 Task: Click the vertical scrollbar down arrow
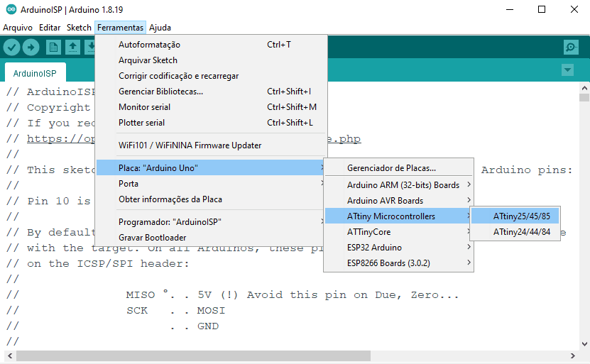point(584,343)
